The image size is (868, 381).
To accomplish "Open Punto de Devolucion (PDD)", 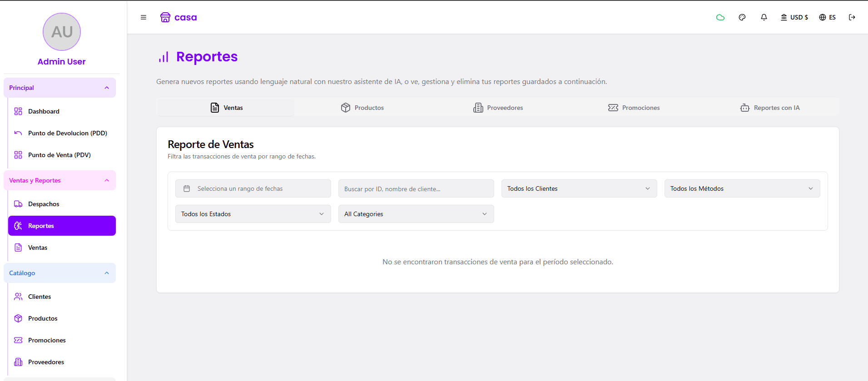I will pos(62,133).
